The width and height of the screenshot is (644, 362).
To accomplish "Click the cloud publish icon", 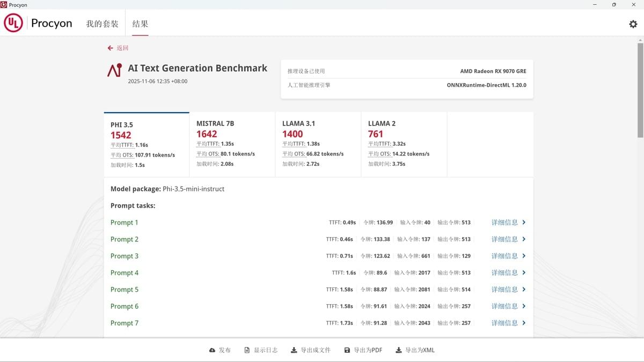I will point(212,350).
